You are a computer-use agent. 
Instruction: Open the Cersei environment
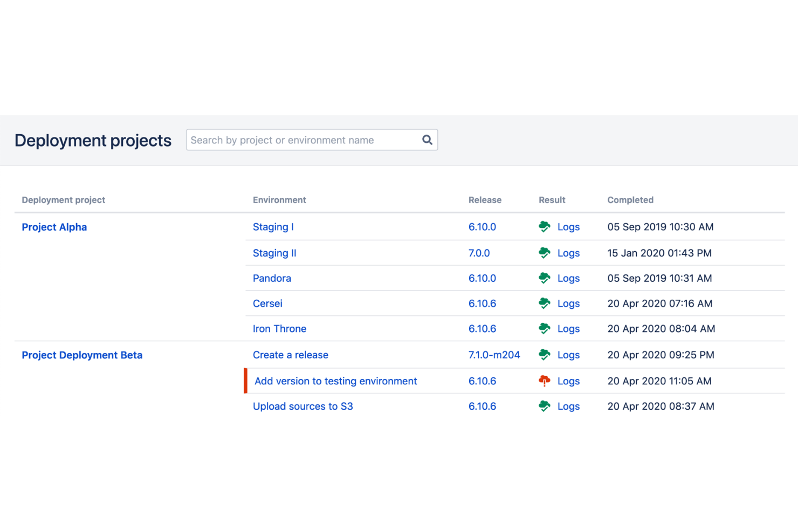pyautogui.click(x=267, y=303)
